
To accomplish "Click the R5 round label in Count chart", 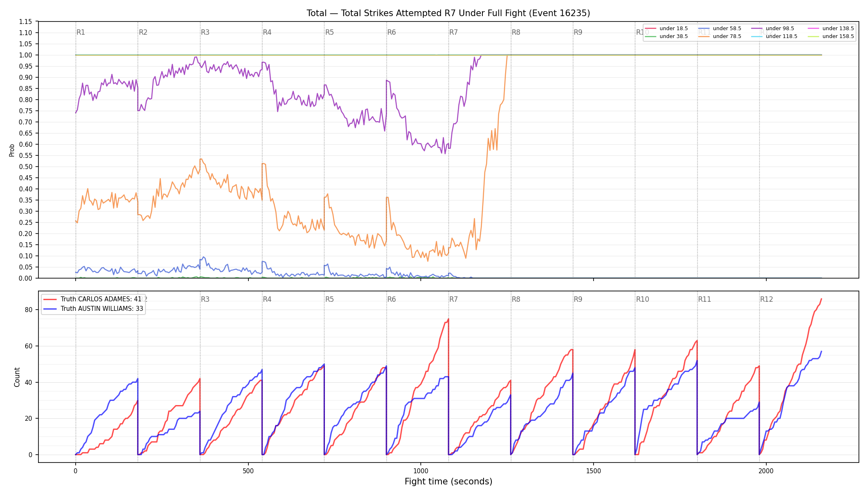I will click(329, 299).
